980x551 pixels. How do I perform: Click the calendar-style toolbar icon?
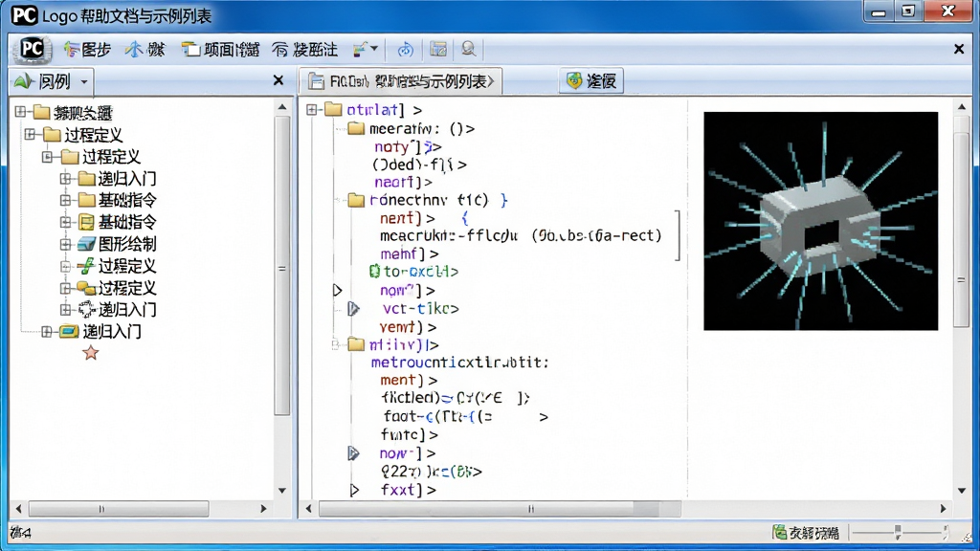click(438, 49)
